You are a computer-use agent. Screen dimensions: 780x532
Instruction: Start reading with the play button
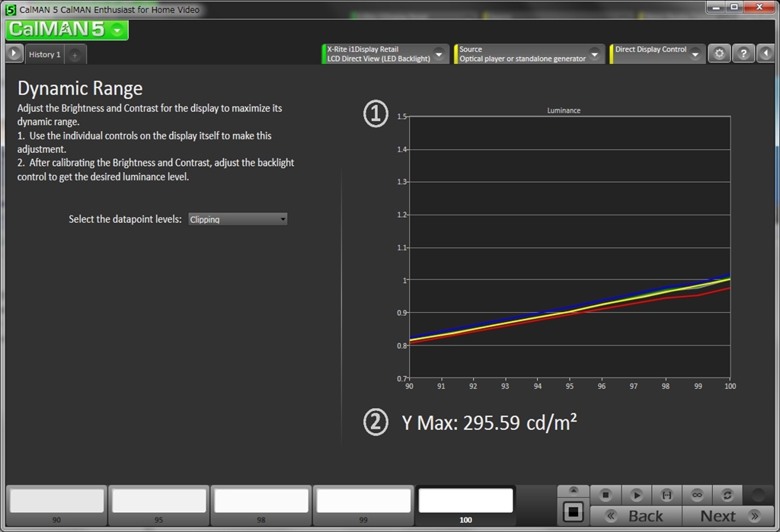tap(636, 495)
